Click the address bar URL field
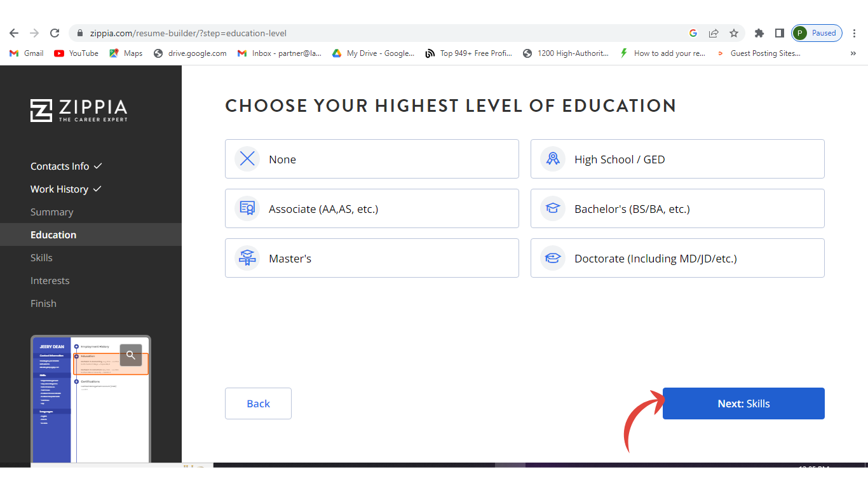 [x=381, y=33]
